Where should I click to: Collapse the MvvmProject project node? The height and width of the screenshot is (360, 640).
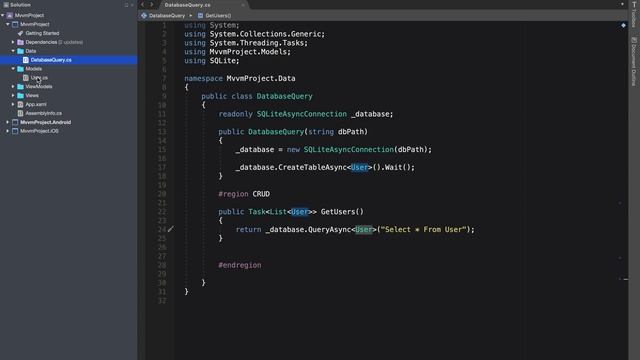click(x=8, y=24)
